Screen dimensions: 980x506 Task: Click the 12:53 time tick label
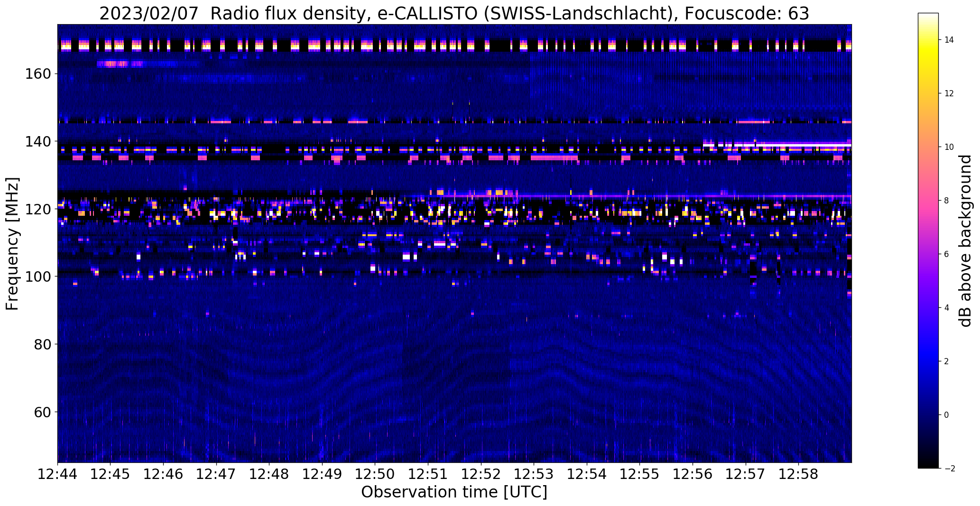click(534, 474)
